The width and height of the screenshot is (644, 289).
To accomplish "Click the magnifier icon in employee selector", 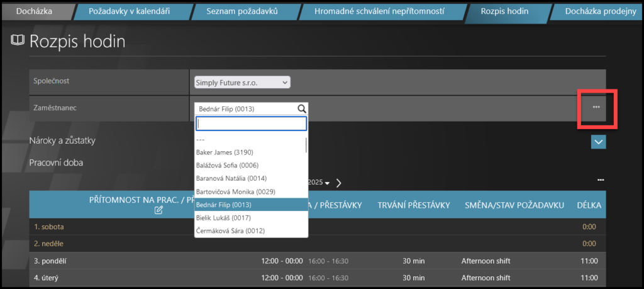I will point(302,109).
